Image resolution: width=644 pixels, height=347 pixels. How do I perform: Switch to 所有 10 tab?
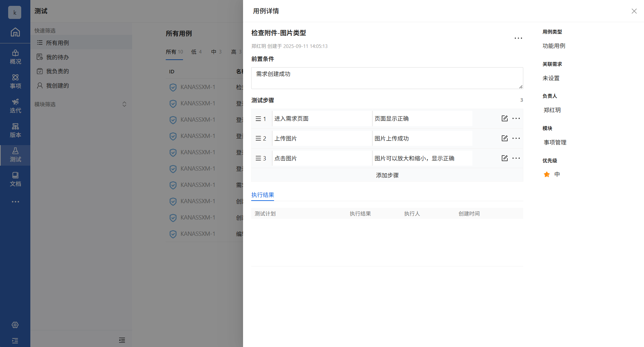pyautogui.click(x=174, y=52)
